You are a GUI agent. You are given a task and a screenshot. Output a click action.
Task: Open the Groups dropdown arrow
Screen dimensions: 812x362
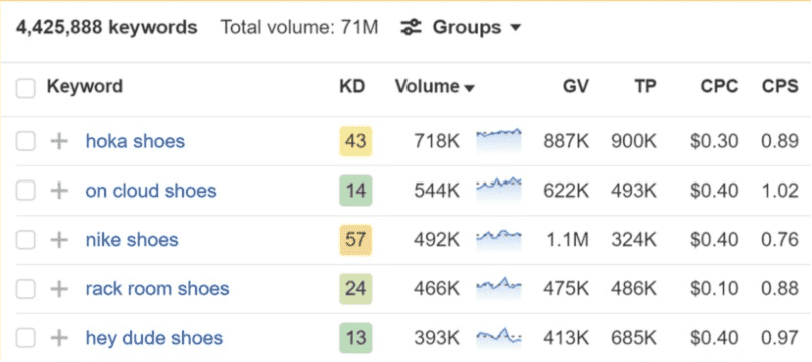pos(515,27)
